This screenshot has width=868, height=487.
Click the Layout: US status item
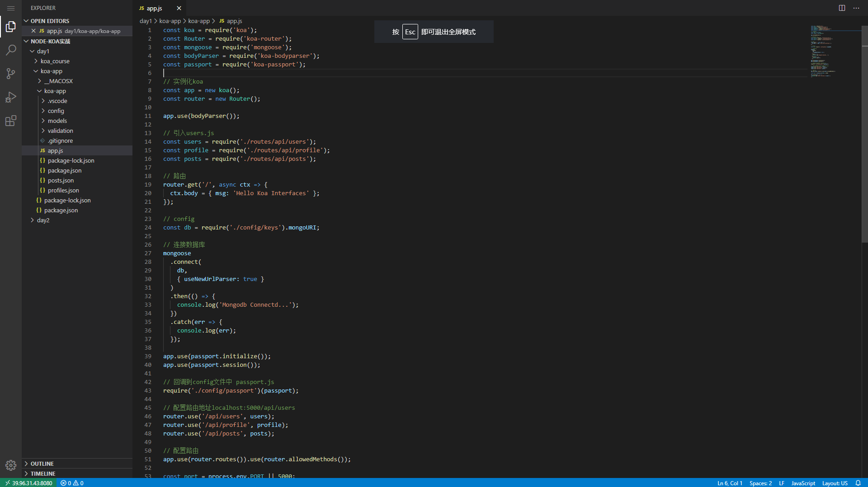pos(835,483)
